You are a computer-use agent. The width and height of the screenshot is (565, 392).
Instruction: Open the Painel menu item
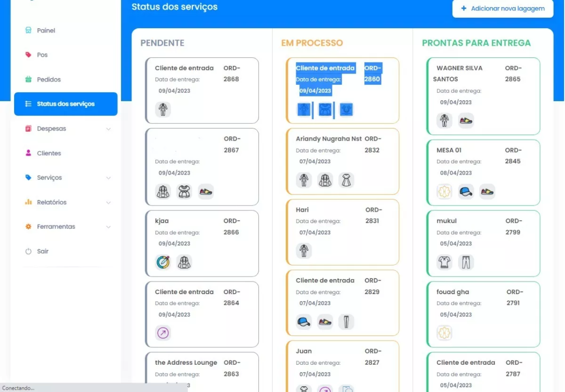click(x=46, y=30)
